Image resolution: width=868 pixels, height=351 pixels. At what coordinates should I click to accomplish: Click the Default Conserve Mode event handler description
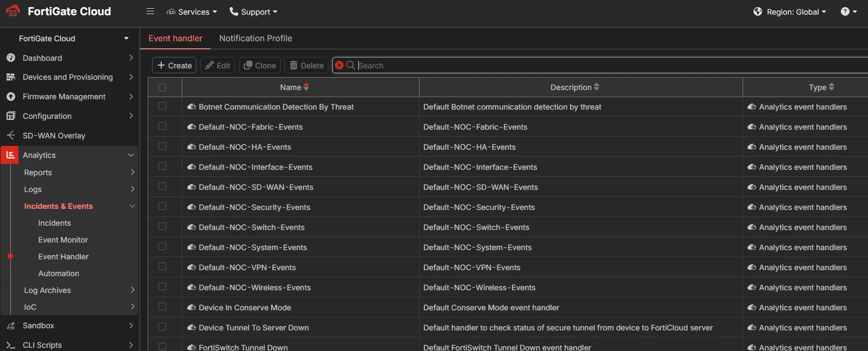(x=491, y=308)
